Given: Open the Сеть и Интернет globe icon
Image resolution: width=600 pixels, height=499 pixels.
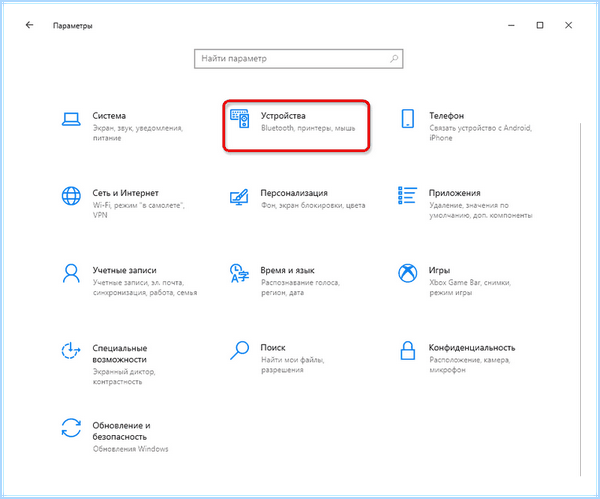Looking at the screenshot, I should click(x=71, y=196).
